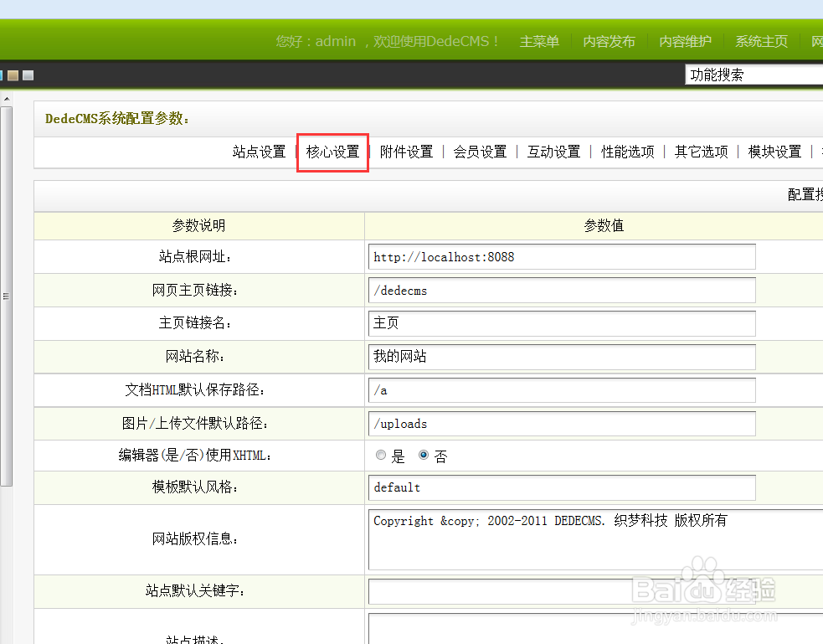Click the 站点根网址： label
823x644 pixels.
[195, 256]
